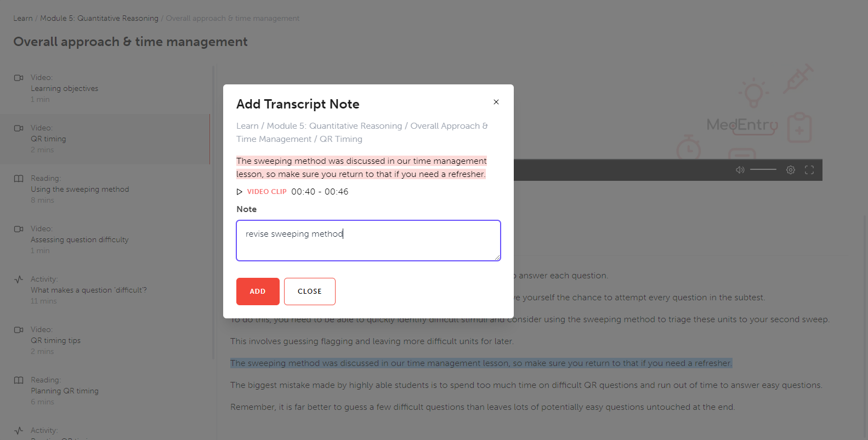The image size is (868, 440).
Task: Open the Learn breadcrumb link
Action: (23, 18)
